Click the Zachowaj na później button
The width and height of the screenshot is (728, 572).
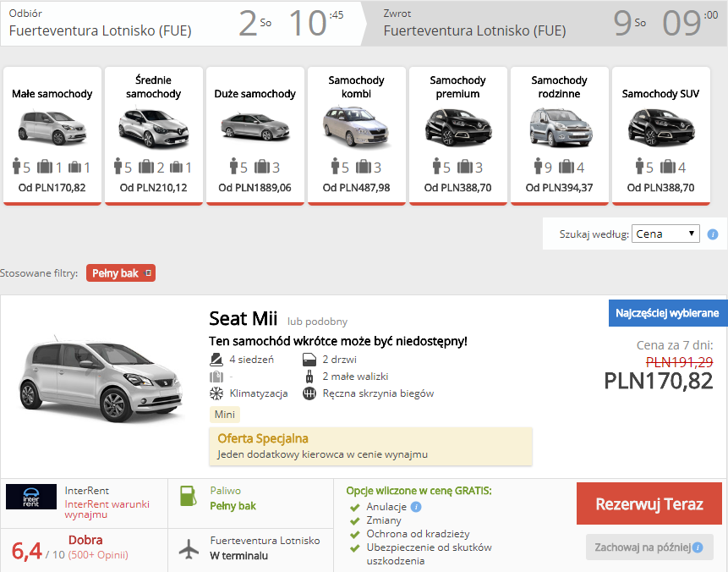(649, 547)
